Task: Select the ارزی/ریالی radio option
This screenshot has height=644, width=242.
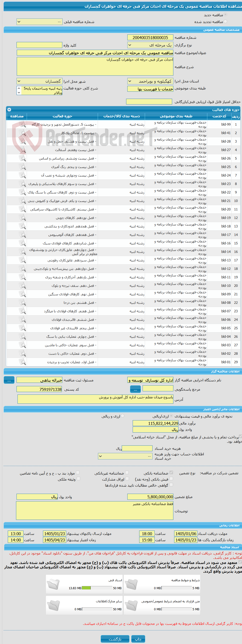Action: pyautogui.click(x=171, y=416)
